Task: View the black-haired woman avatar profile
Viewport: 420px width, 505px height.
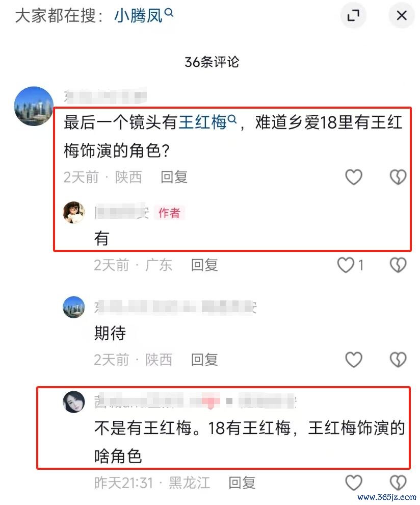Action: coord(74,401)
